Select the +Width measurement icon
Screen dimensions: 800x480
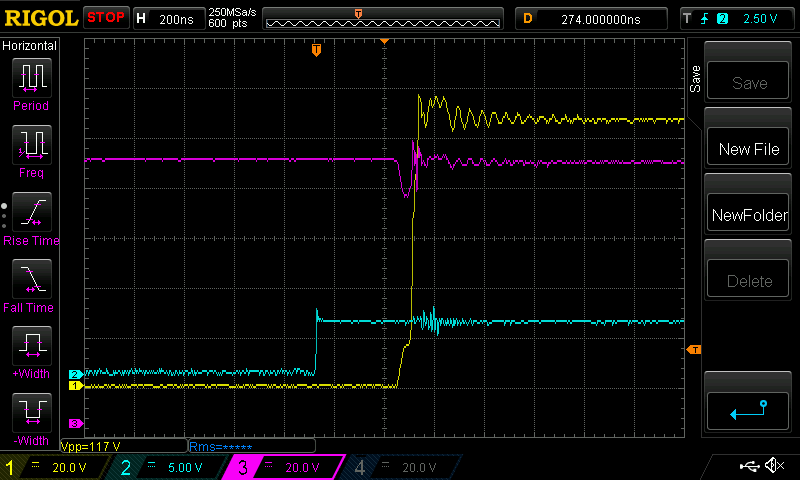pyautogui.click(x=30, y=347)
